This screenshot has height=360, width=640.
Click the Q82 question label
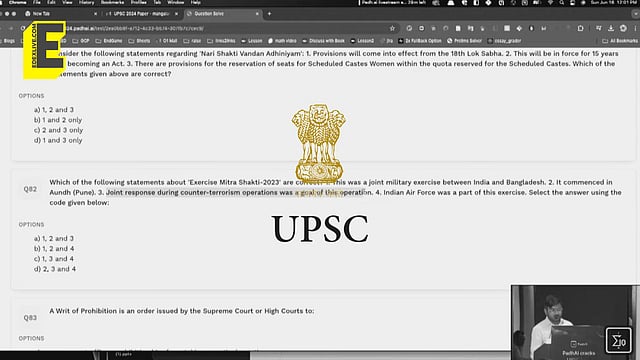point(30,189)
